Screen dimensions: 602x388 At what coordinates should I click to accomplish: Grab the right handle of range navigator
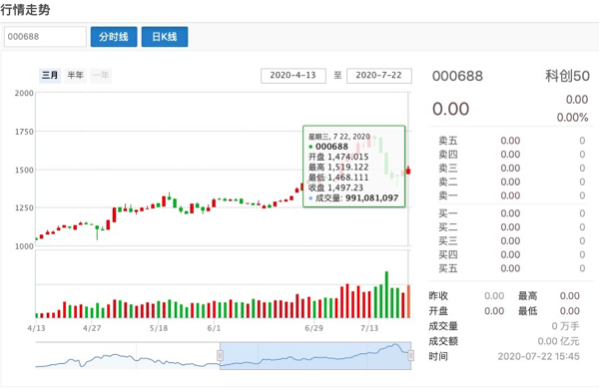coord(410,355)
